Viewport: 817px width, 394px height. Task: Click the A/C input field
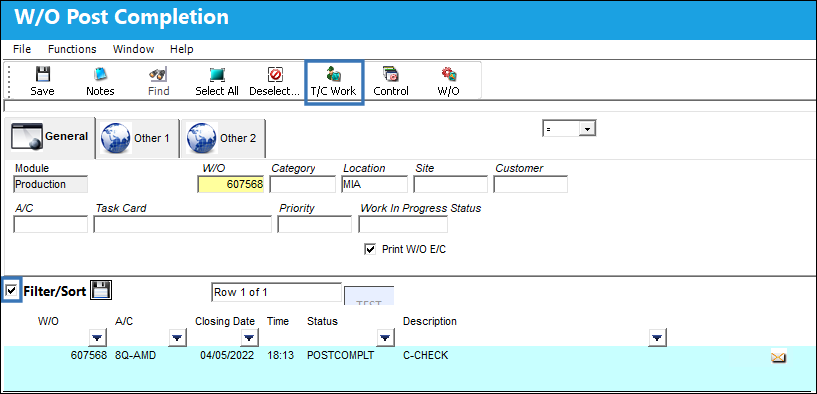click(51, 224)
